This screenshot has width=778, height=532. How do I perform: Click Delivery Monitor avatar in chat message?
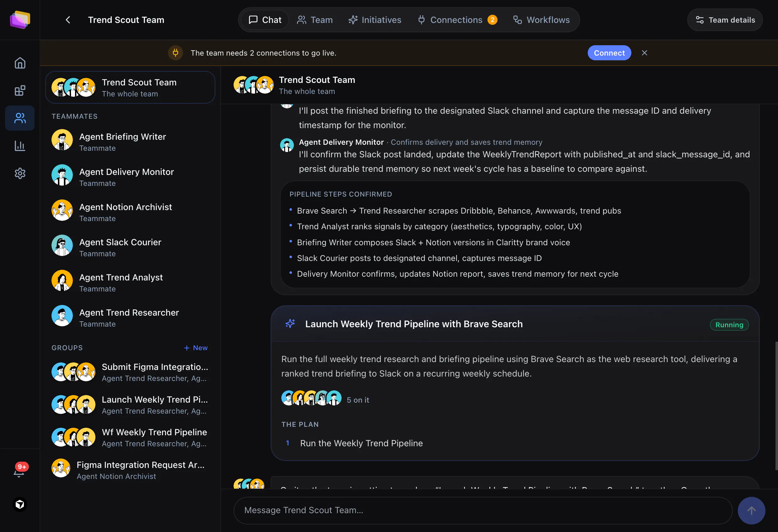tap(287, 145)
